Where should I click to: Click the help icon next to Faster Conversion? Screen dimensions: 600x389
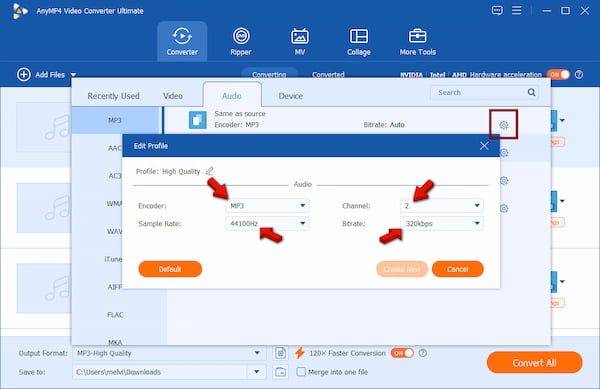pyautogui.click(x=422, y=353)
